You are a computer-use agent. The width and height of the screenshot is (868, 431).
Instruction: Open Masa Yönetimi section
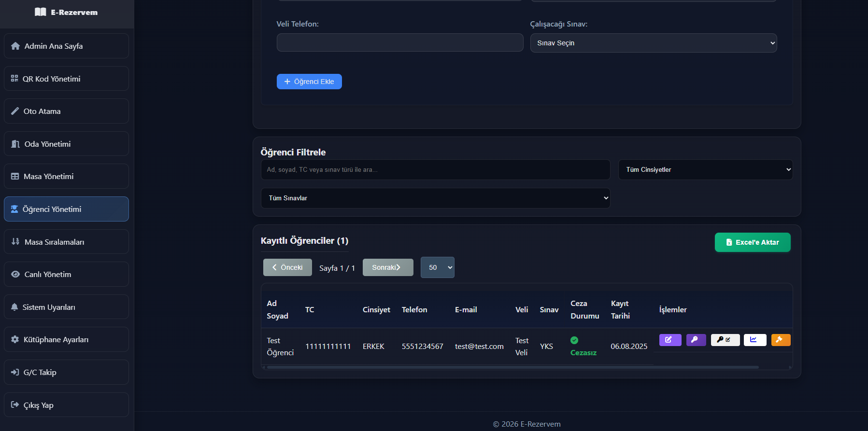coord(66,176)
